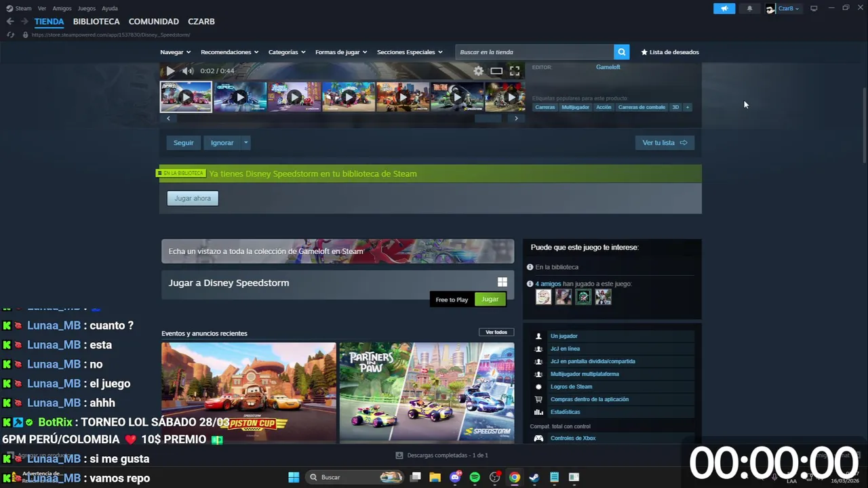Focus the Buscar en la tienda field
The image size is (868, 488).
click(x=534, y=52)
